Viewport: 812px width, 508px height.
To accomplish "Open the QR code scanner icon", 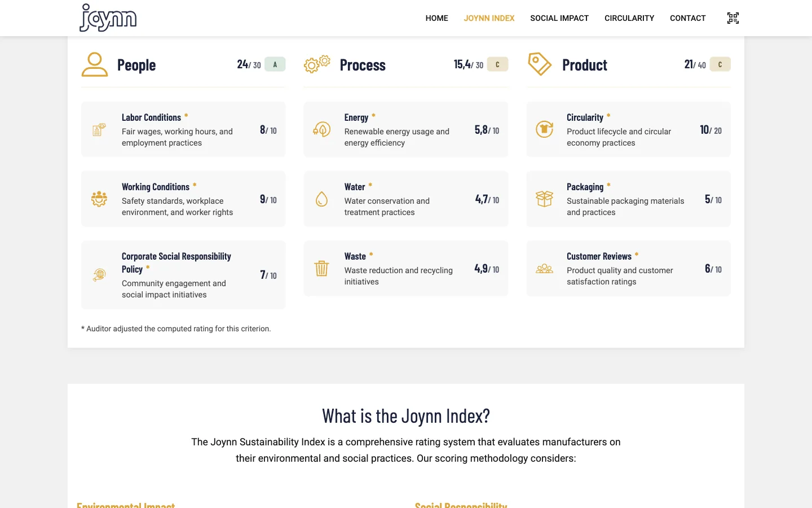I will coord(733,18).
